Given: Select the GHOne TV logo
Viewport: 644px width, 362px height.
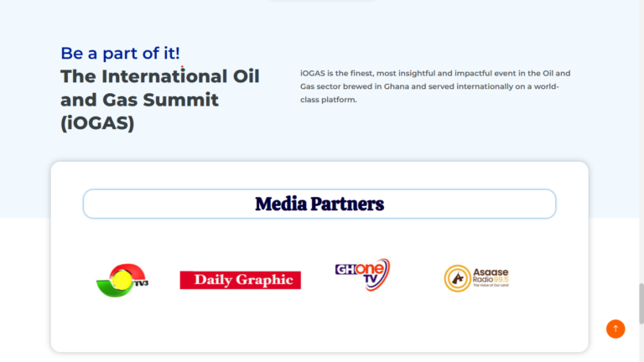Looking at the screenshot, I should (x=362, y=275).
